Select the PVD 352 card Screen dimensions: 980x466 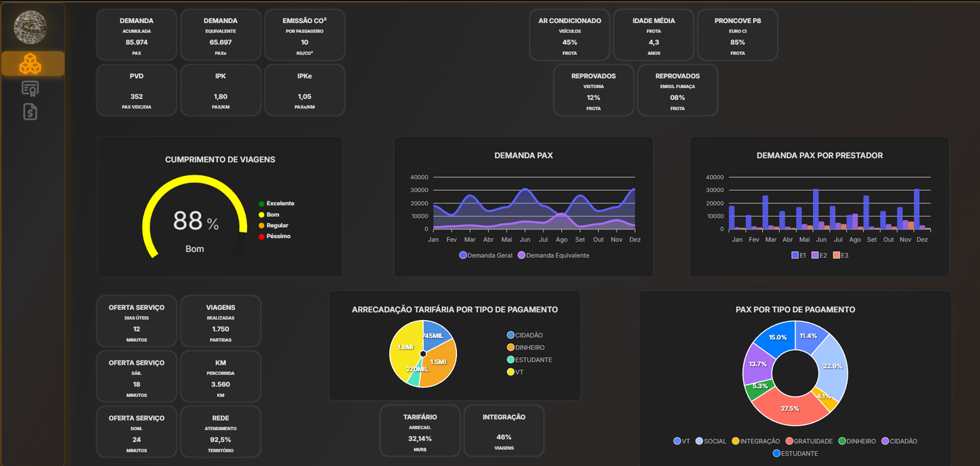[136, 90]
